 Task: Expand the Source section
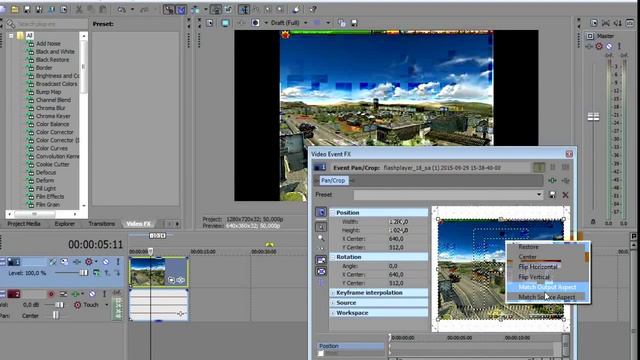(x=333, y=303)
